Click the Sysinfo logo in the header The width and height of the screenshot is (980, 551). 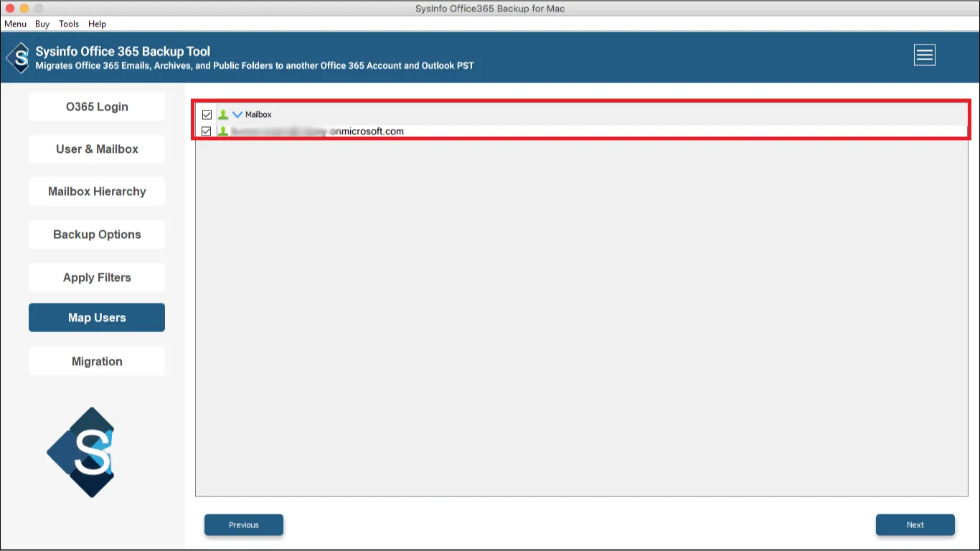tap(18, 57)
